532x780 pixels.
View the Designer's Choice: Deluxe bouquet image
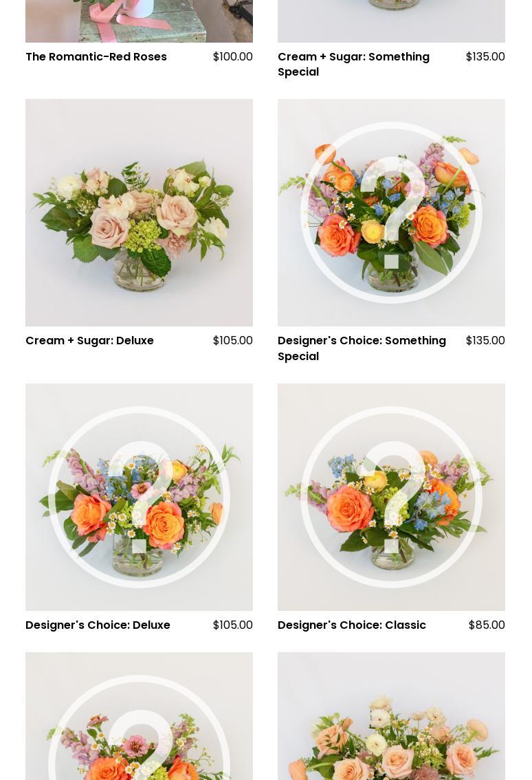139,497
